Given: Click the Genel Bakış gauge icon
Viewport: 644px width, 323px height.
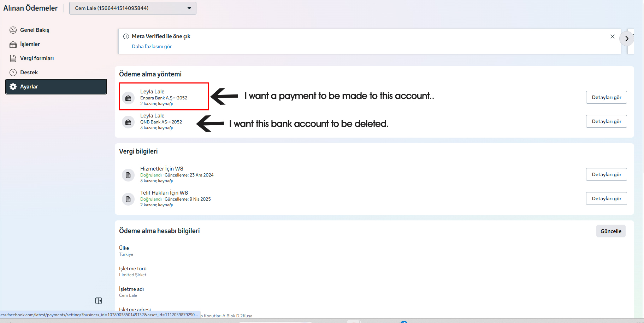Looking at the screenshot, I should [x=13, y=30].
